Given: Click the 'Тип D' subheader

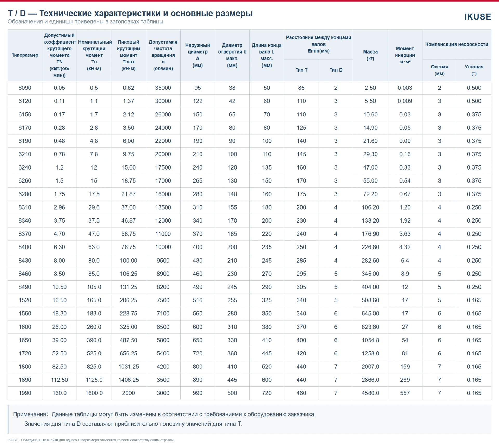Looking at the screenshot, I should [336, 70].
